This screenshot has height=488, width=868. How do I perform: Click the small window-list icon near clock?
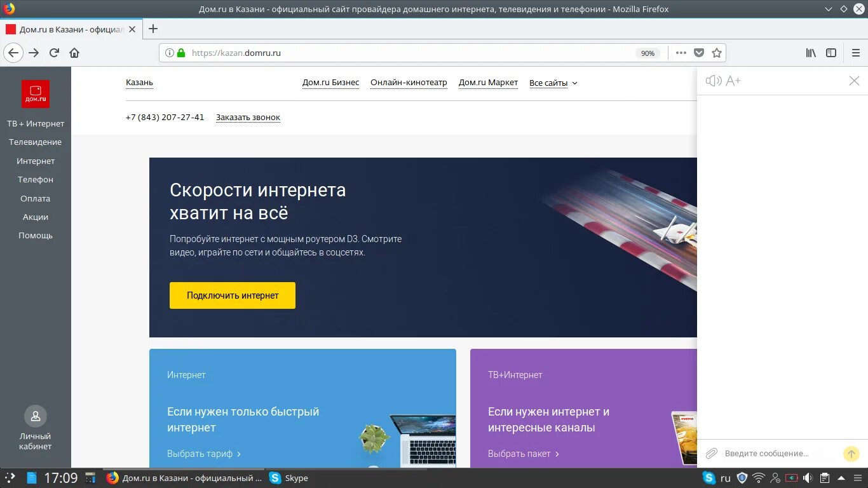coord(90,478)
